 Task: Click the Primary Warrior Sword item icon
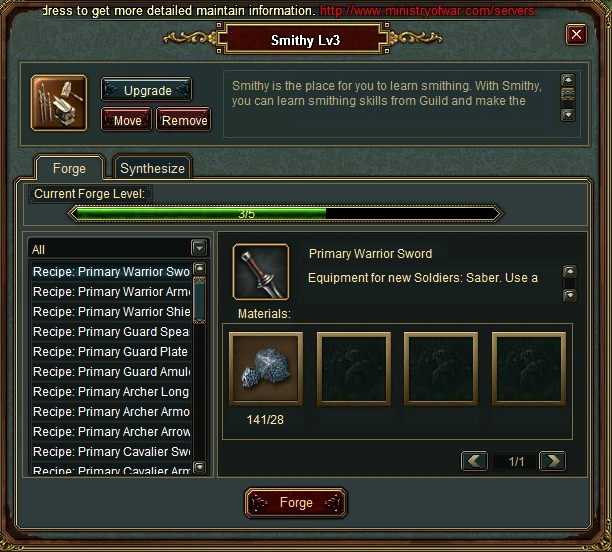click(261, 272)
